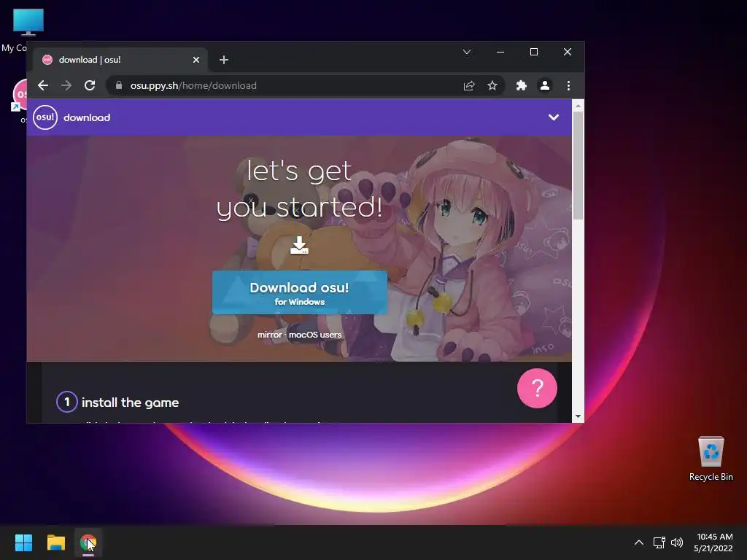Image resolution: width=747 pixels, height=560 pixels.
Task: Open the macOS users link
Action: 315,335
